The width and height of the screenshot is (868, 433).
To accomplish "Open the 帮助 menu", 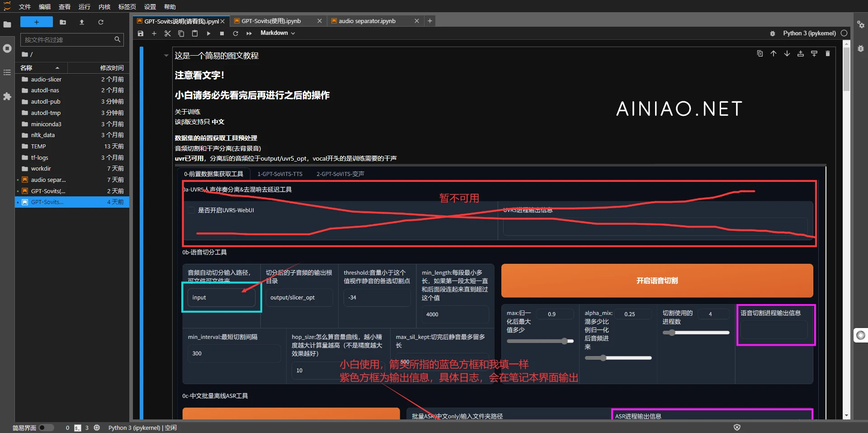I will (x=170, y=7).
